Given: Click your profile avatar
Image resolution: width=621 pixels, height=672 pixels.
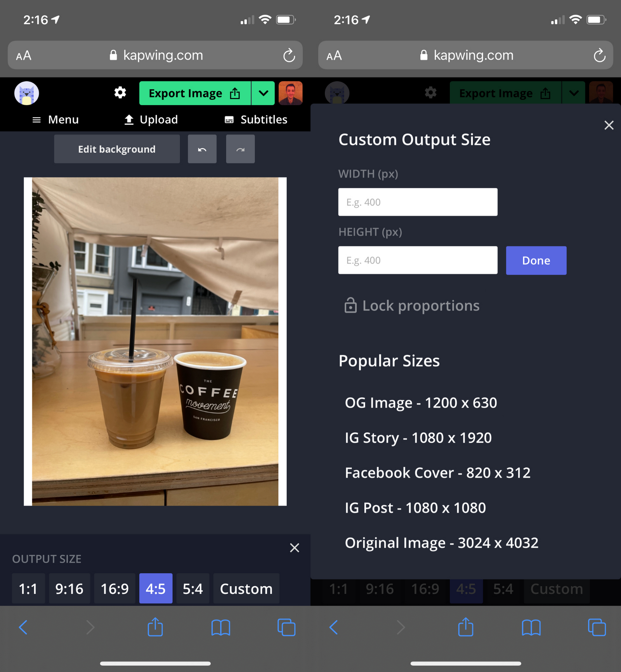Looking at the screenshot, I should coord(291,93).
